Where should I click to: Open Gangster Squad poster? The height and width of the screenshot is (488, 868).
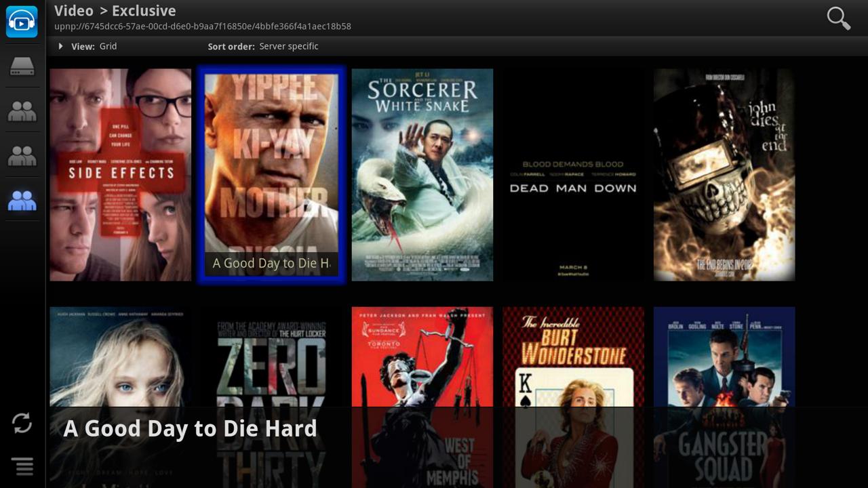pyautogui.click(x=724, y=397)
